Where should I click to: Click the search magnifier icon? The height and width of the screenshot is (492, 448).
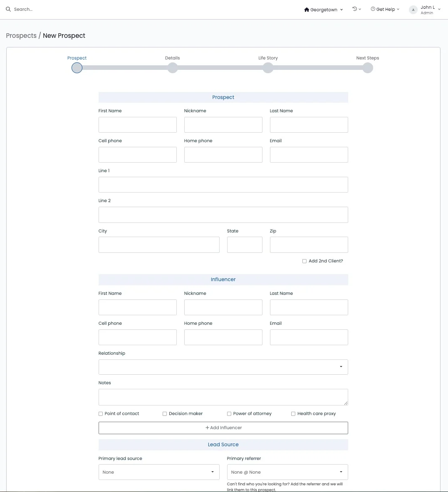pos(8,9)
